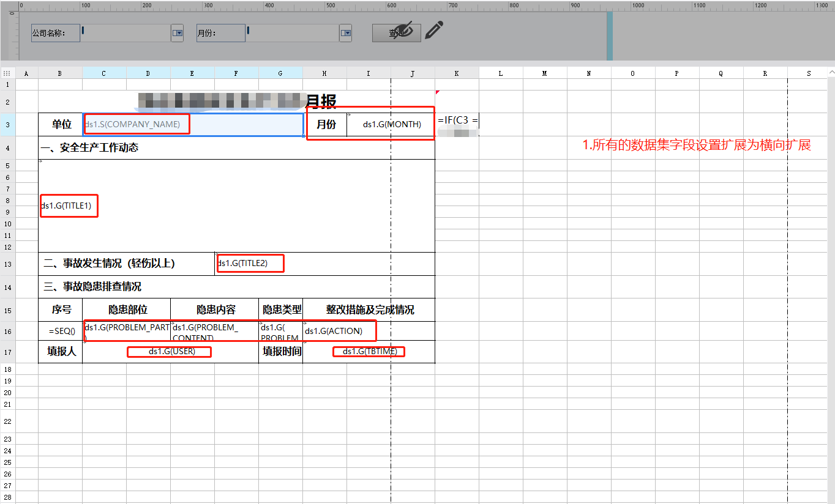Select the ds1.G(TITLE1) cell

[237, 206]
